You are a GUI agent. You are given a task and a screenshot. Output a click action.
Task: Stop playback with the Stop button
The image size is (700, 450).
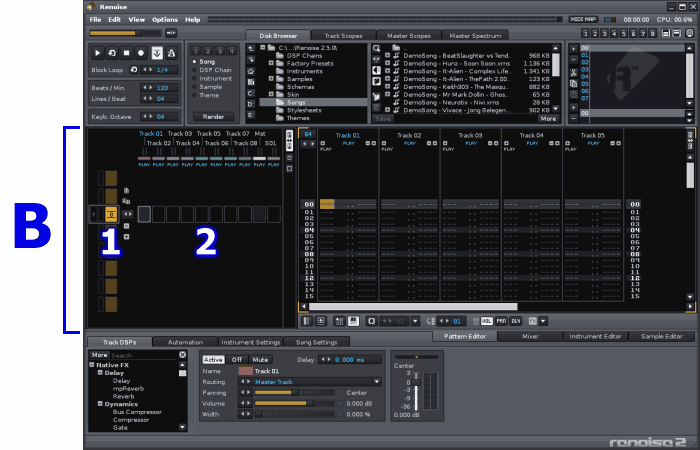tap(126, 53)
